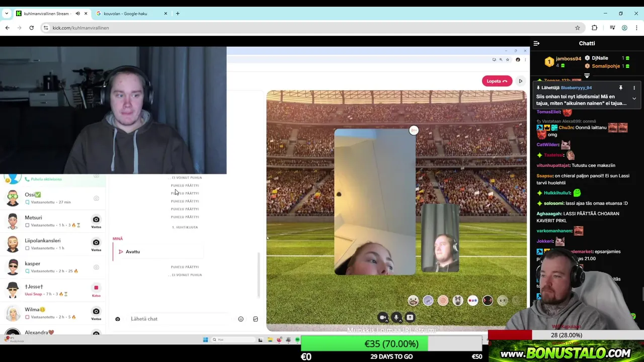Select the black devil lens
The width and height of the screenshot is (644, 362).
coord(488,301)
